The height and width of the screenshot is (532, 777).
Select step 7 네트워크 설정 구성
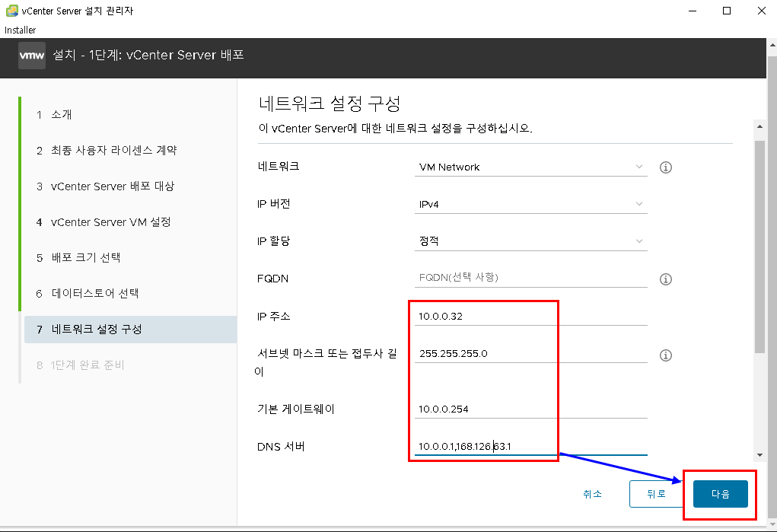click(130, 330)
